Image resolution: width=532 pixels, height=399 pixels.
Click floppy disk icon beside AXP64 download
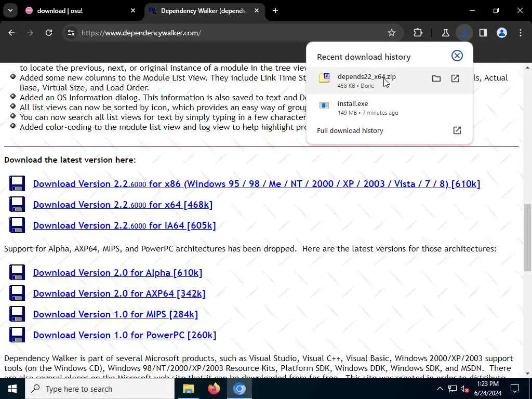[x=17, y=293]
